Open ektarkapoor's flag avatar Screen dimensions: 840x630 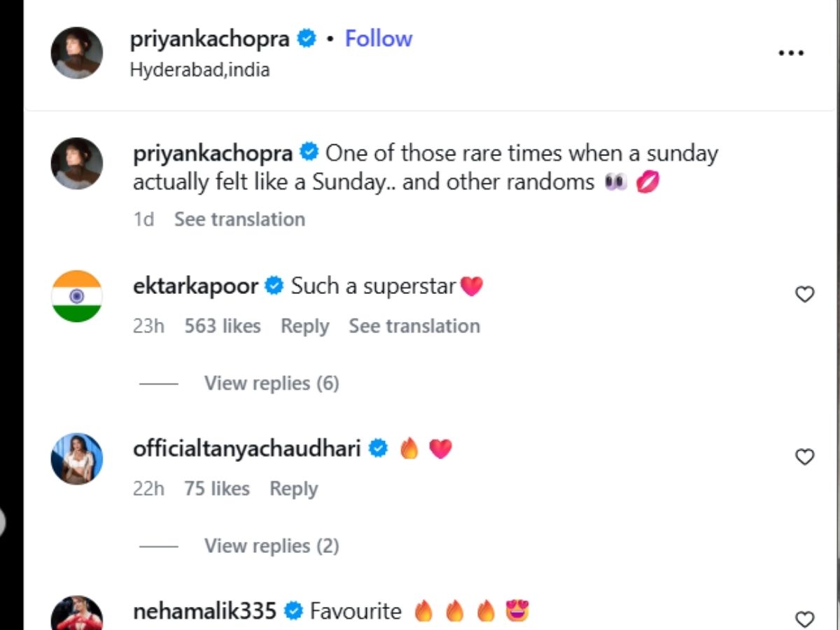point(77,296)
